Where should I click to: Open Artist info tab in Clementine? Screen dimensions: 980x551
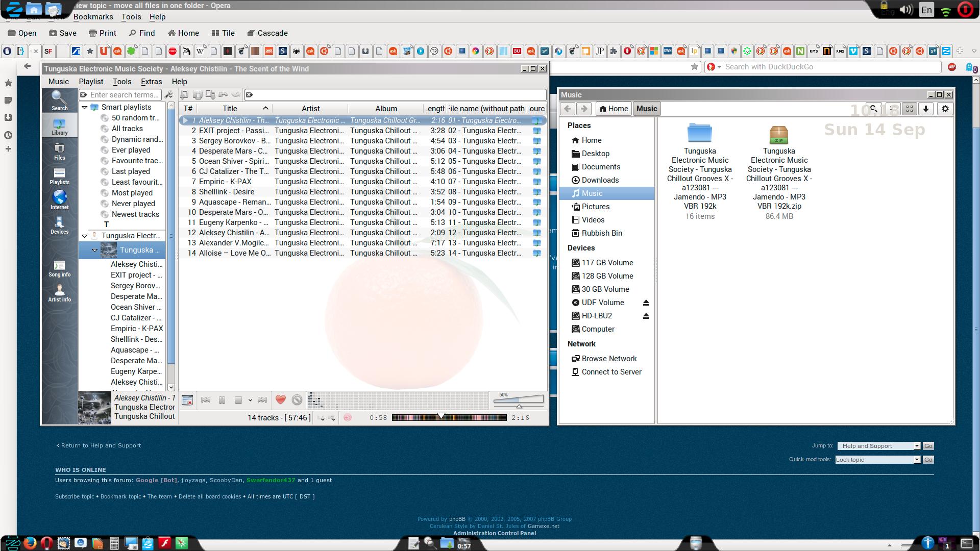59,293
